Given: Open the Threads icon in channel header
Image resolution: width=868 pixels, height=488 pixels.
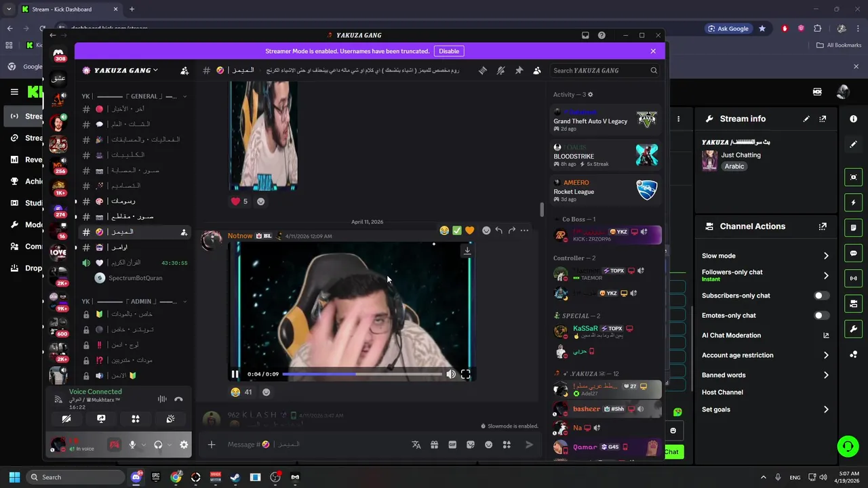Looking at the screenshot, I should (483, 70).
